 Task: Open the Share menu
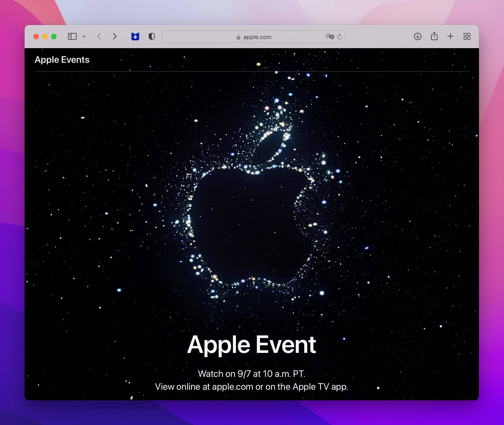pos(434,36)
